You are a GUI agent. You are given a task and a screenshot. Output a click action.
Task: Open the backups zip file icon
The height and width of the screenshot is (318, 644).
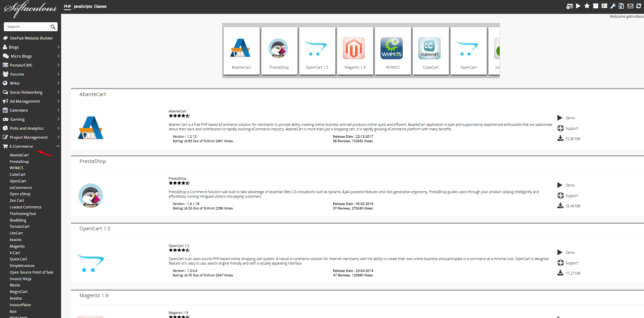621,6
